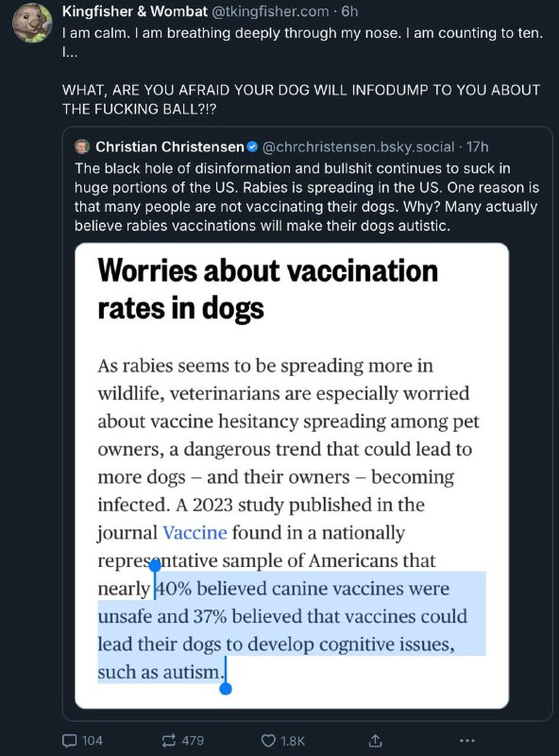Click the 6h post timestamp
This screenshot has width=559, height=756.
[x=350, y=11]
